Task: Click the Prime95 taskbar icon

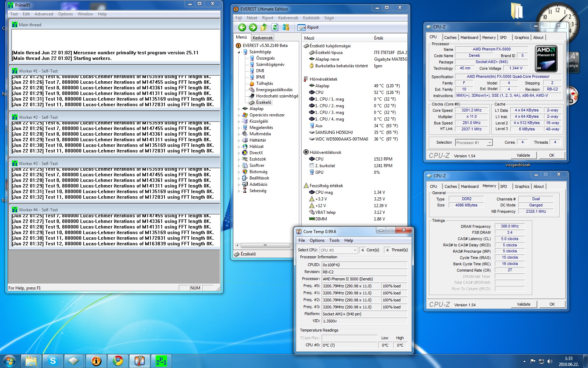Action: coord(161,361)
